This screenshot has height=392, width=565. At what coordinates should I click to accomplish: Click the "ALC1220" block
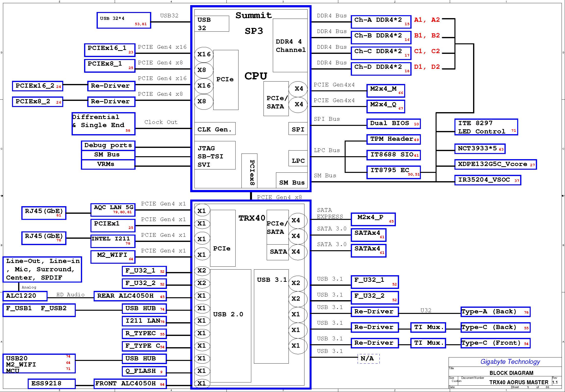25,296
